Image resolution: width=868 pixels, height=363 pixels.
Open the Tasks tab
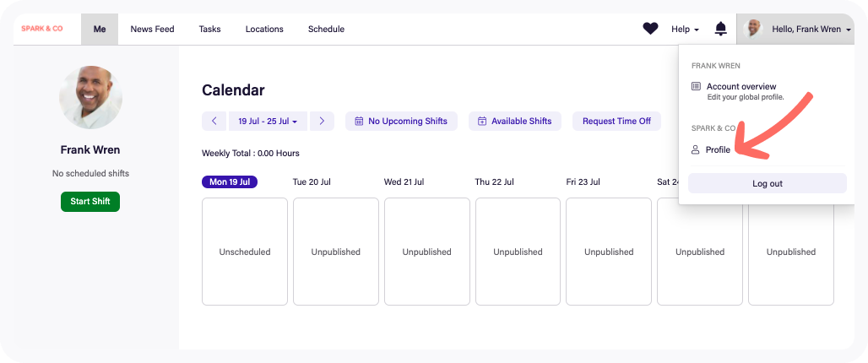point(209,30)
